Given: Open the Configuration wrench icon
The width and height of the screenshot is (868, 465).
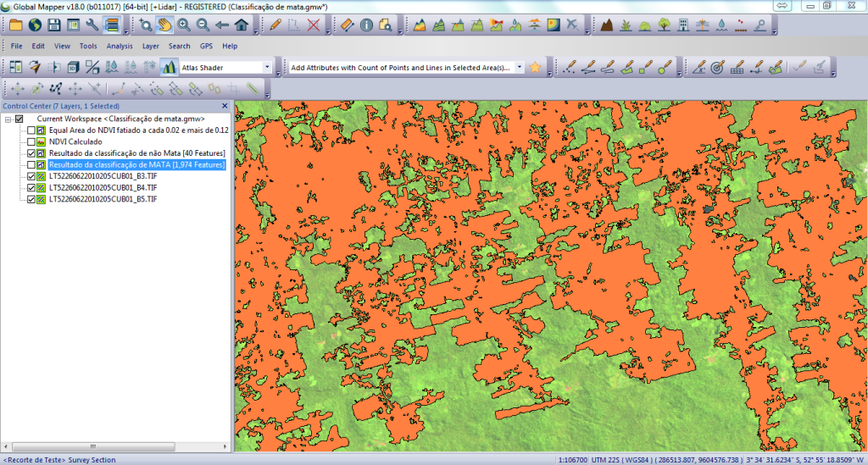Looking at the screenshot, I should click(92, 25).
